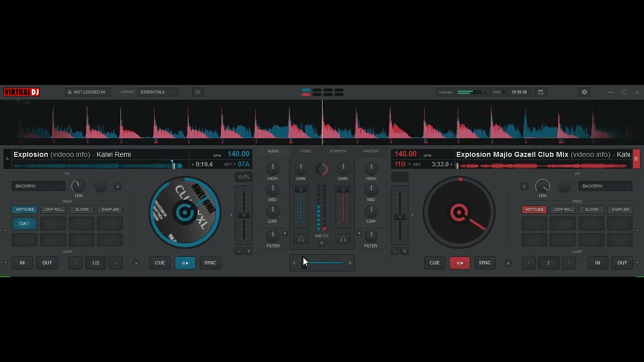Click the VirtualDJ logo
Screen dimensions: 644x362
tap(22, 92)
